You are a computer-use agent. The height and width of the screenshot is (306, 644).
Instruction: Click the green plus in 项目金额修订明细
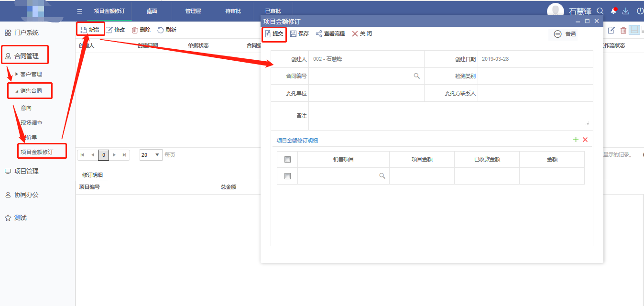point(576,140)
